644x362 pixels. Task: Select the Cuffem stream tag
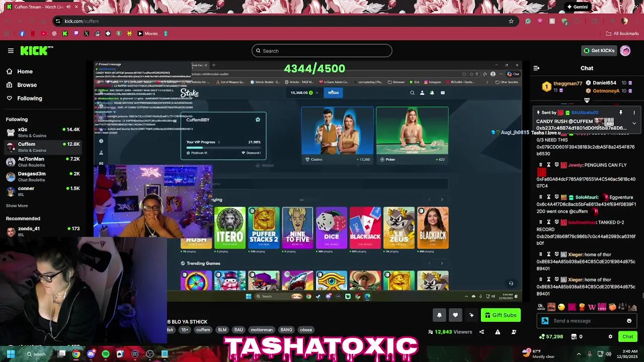203,330
